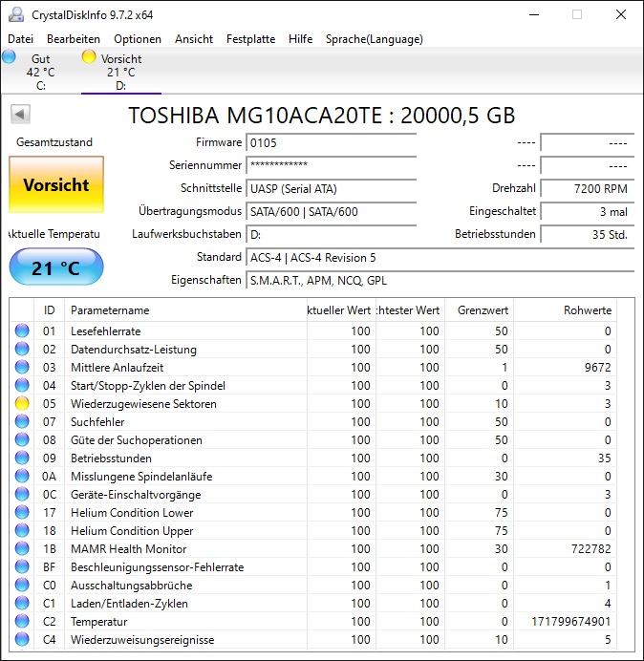644x661 pixels.
Task: Click the Übertragungsmodus field SATA/600
Action: pyautogui.click(x=331, y=211)
